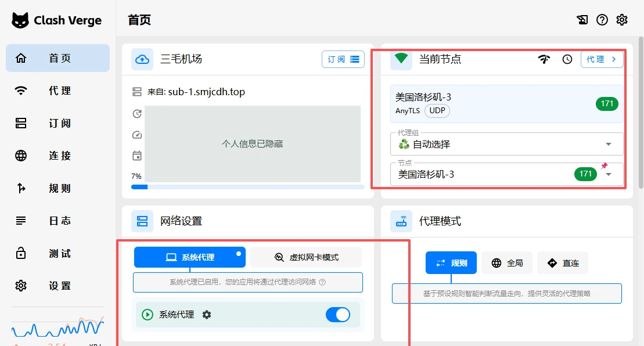The image size is (644, 346).
Task: Click the cloud upload icon beside 三毛机场
Action: click(142, 59)
